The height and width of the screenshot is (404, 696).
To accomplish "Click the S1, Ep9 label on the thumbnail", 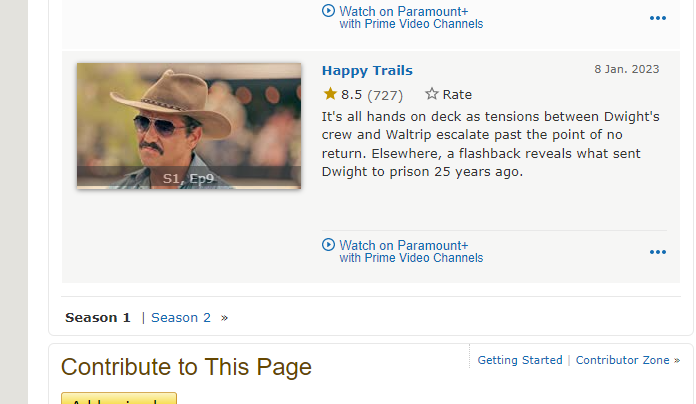I will click(x=188, y=179).
